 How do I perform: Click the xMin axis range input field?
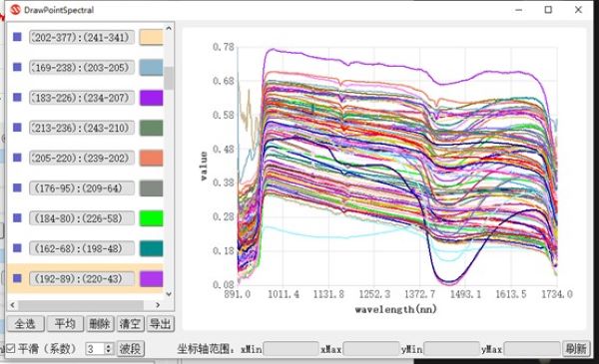click(x=291, y=349)
